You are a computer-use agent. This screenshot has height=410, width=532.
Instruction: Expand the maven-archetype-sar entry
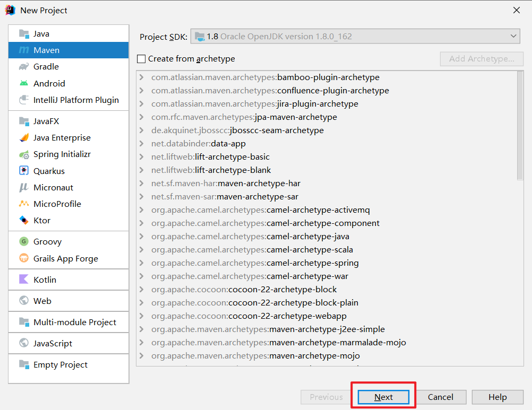click(x=141, y=197)
